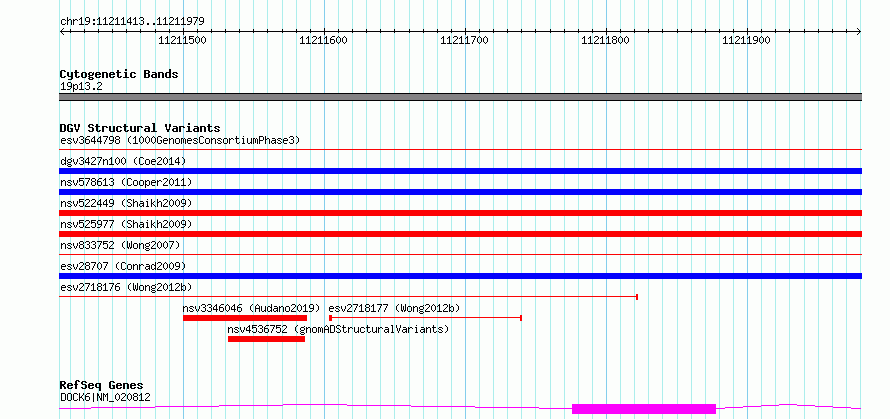This screenshot has height=419, width=890.
Task: Click the chr19:11211413..11211979 region label
Action: (x=132, y=22)
